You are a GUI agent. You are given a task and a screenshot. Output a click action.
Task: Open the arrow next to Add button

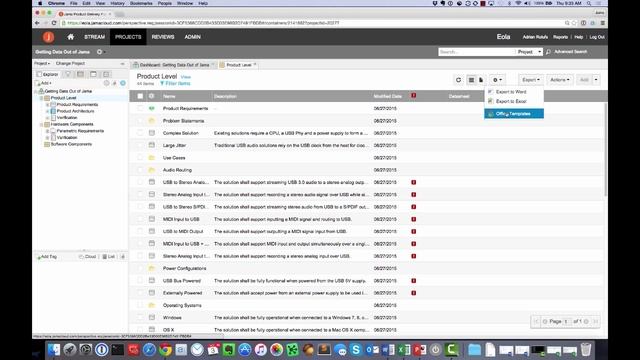pyautogui.click(x=596, y=80)
